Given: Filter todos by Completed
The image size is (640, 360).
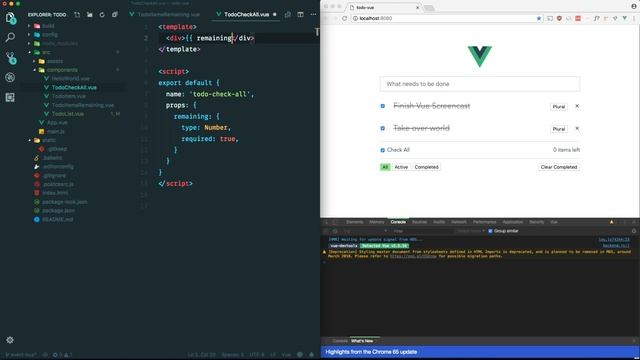Looking at the screenshot, I should pyautogui.click(x=427, y=167).
